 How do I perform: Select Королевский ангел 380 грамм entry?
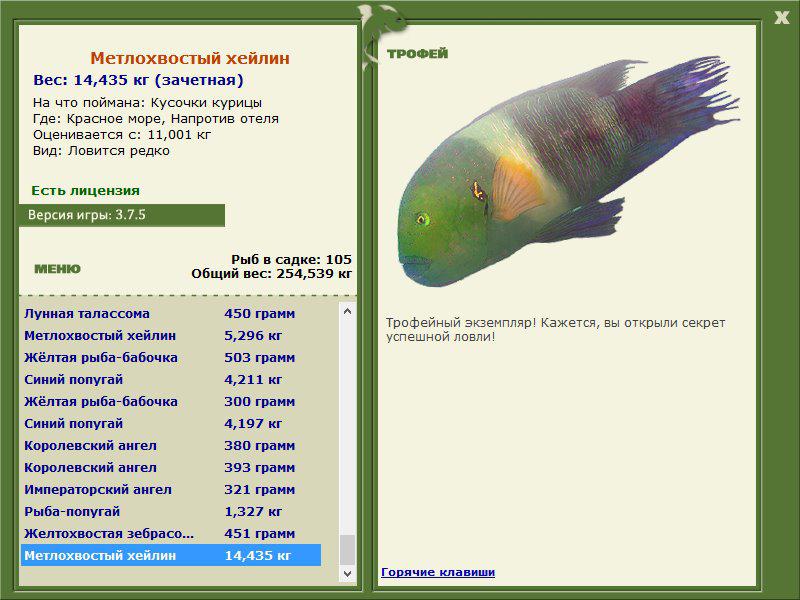(171, 445)
